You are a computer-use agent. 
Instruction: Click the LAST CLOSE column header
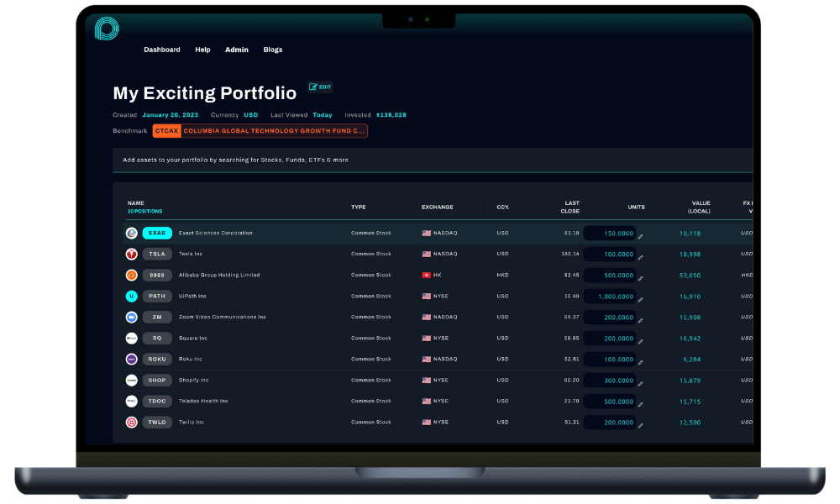pos(570,207)
